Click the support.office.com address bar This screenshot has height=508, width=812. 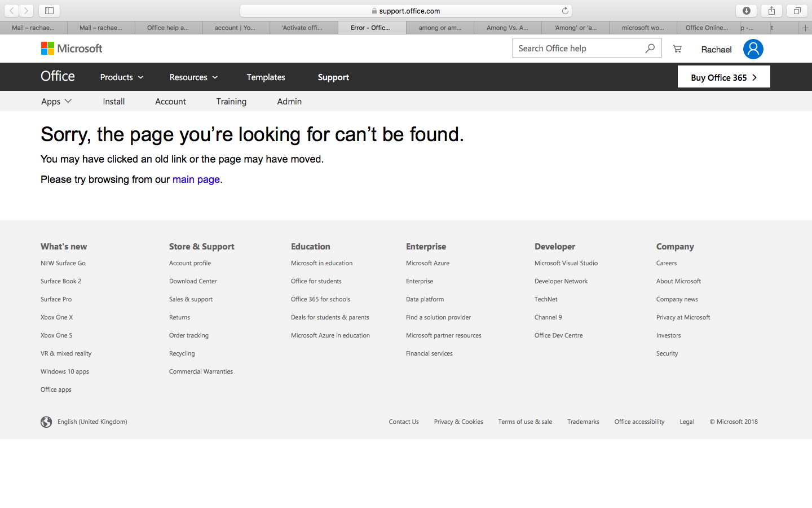(x=406, y=11)
